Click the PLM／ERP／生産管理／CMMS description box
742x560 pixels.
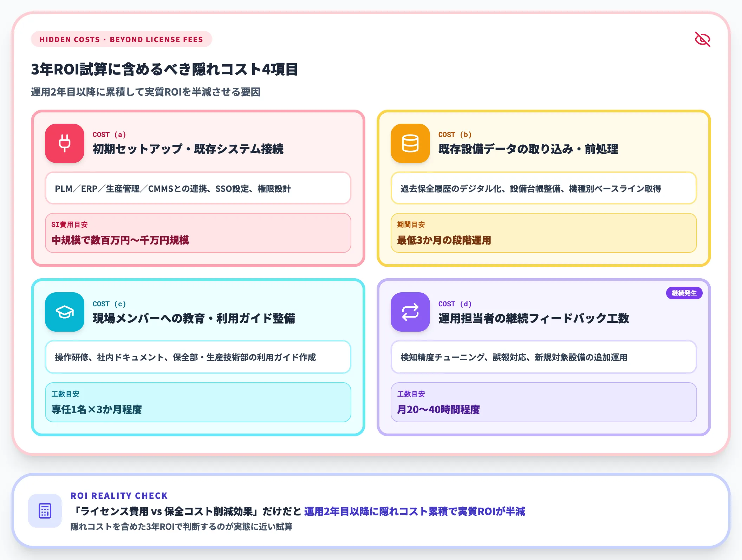[x=198, y=188]
